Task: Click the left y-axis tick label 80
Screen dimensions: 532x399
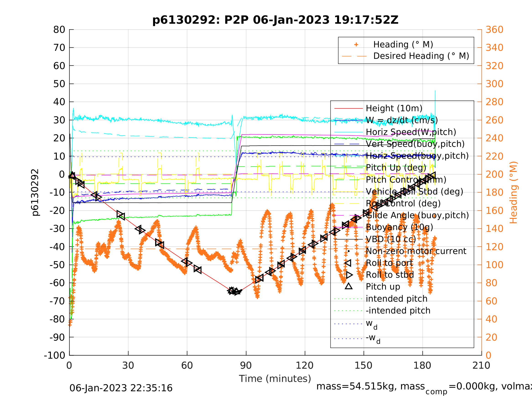Action: point(59,30)
